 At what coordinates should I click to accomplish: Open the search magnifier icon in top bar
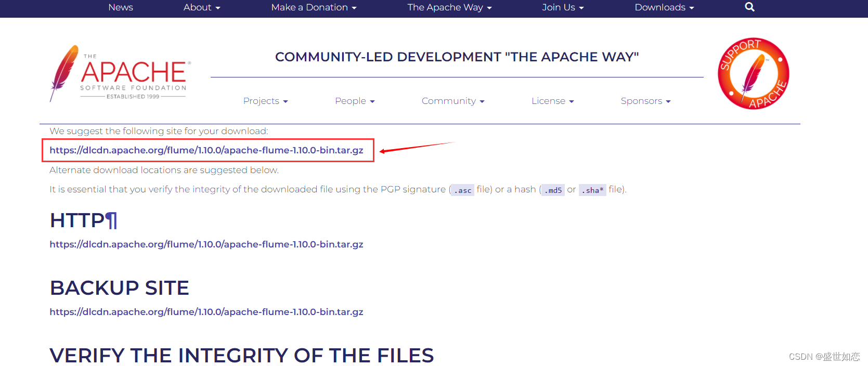(749, 7)
